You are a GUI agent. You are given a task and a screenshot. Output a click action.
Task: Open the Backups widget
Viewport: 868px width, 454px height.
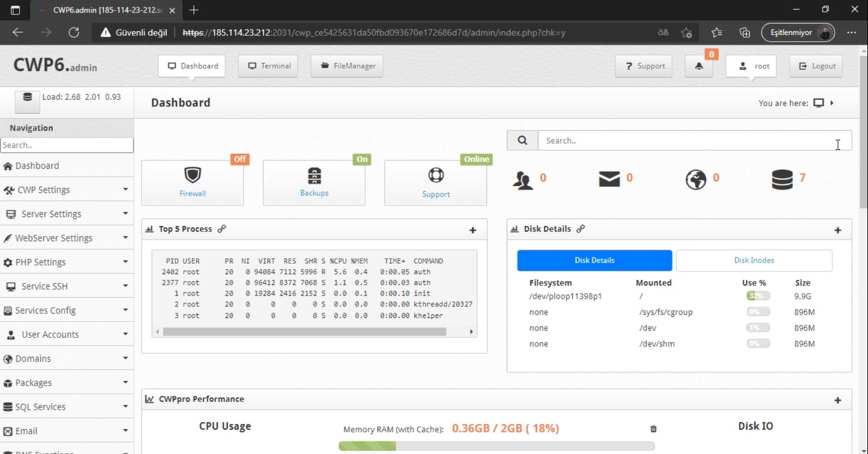coord(314,182)
